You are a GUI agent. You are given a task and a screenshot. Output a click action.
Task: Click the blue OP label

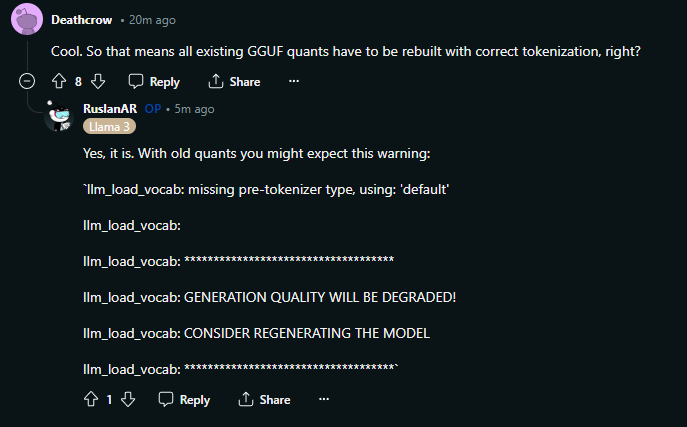tap(153, 109)
